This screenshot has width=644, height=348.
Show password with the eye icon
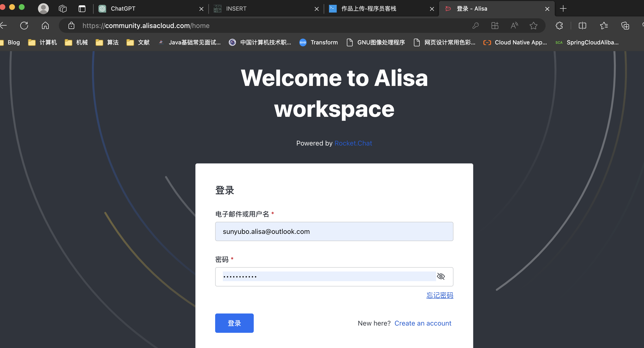pos(441,277)
